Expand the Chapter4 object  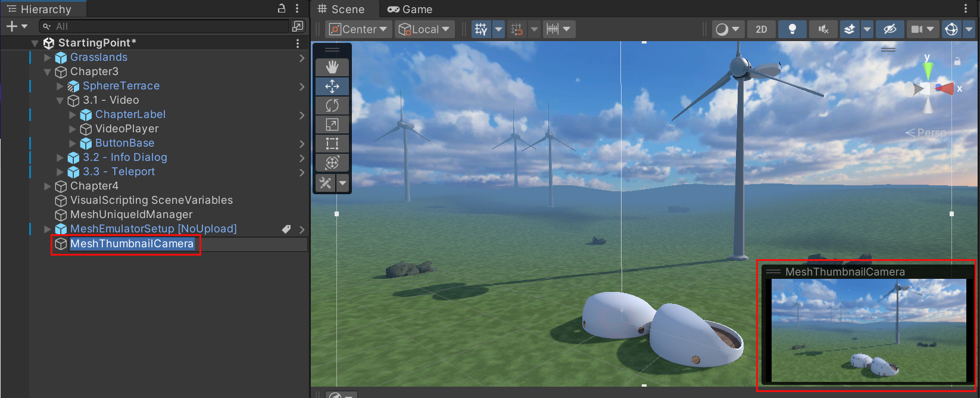tap(48, 186)
